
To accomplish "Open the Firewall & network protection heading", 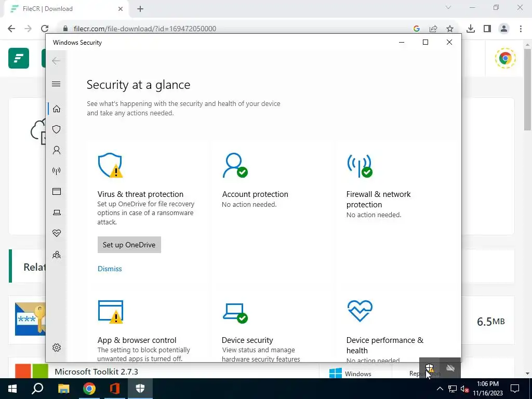I will [378, 199].
